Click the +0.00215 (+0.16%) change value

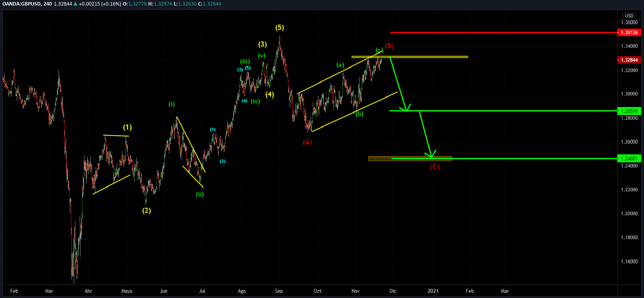click(100, 4)
